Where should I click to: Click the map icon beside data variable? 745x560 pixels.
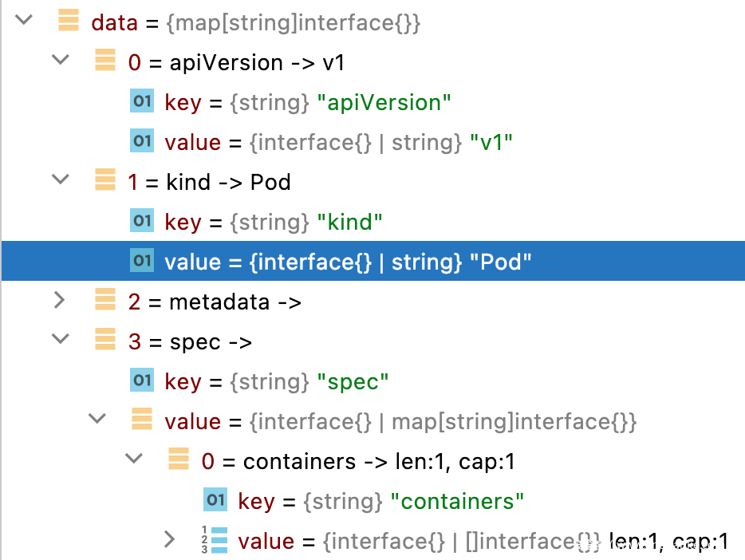pos(69,22)
